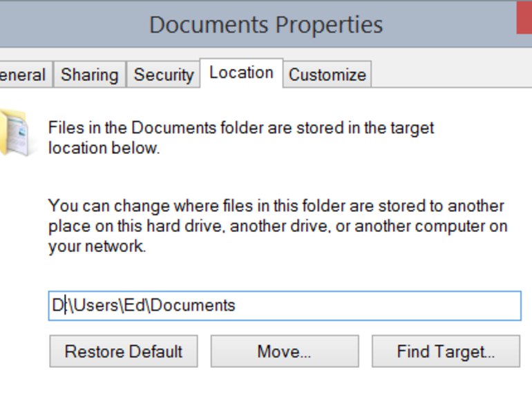
Task: Place cursor on "Users" in the path
Action: point(95,305)
